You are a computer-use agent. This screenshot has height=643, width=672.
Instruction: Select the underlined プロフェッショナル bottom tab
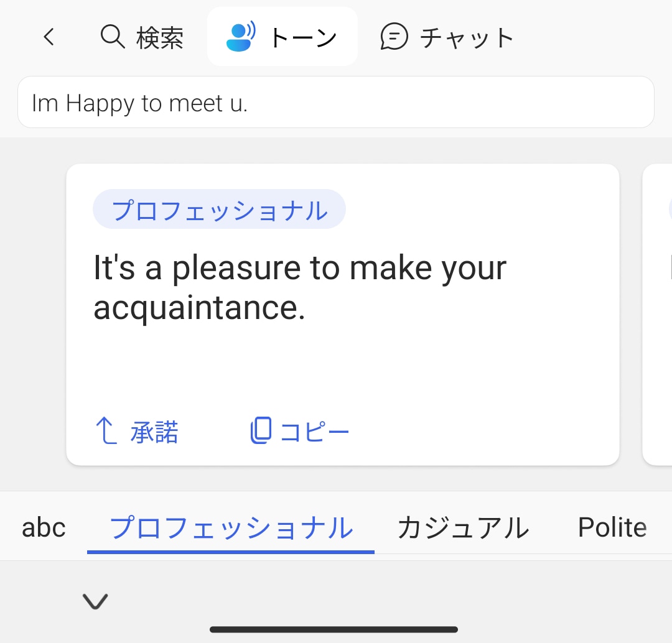point(231,528)
